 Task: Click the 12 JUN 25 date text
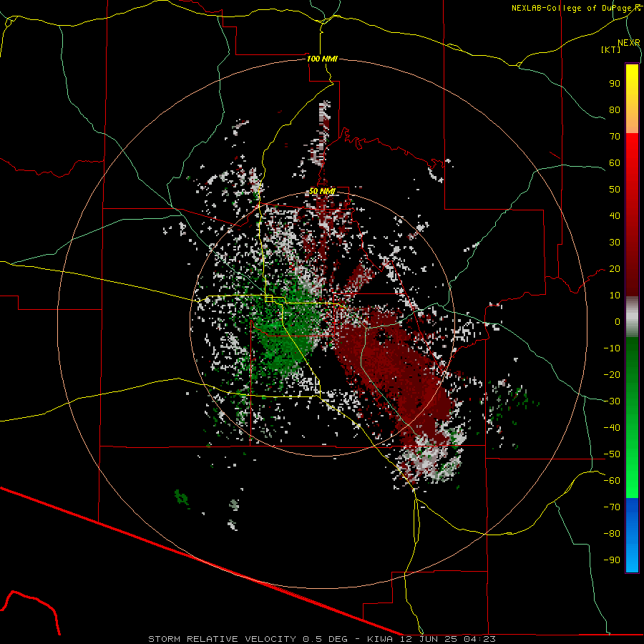coord(428,639)
